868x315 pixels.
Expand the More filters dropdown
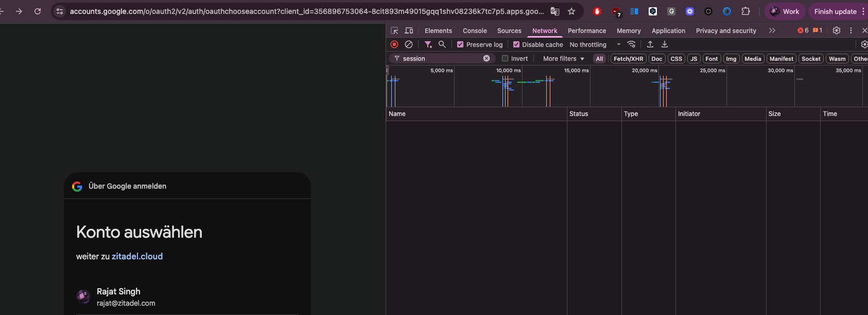[x=564, y=58]
